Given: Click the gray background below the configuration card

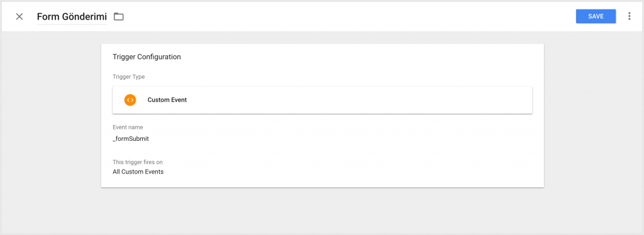Looking at the screenshot, I should (323, 211).
